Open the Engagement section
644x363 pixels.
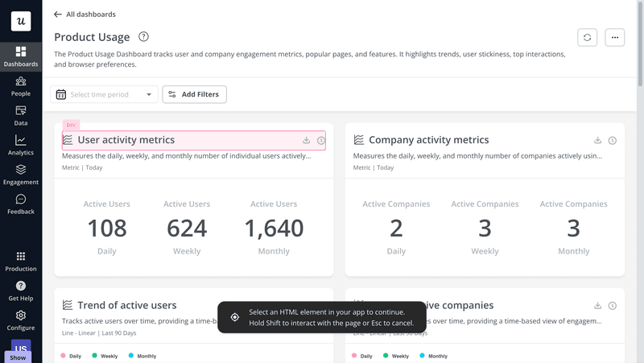[21, 175]
